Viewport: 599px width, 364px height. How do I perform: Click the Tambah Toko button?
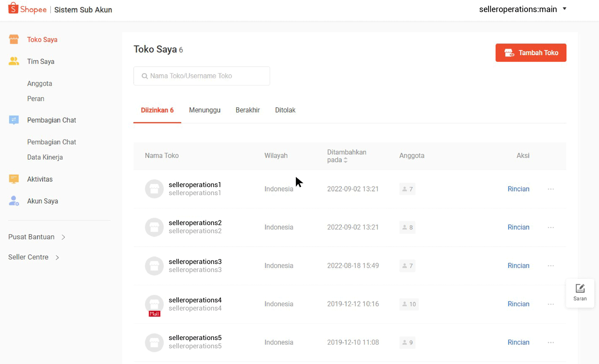(531, 52)
